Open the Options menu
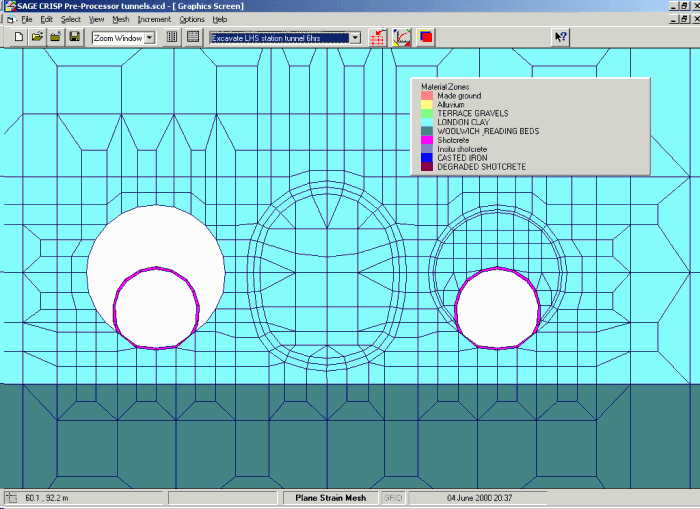This screenshot has width=700, height=509. (192, 20)
